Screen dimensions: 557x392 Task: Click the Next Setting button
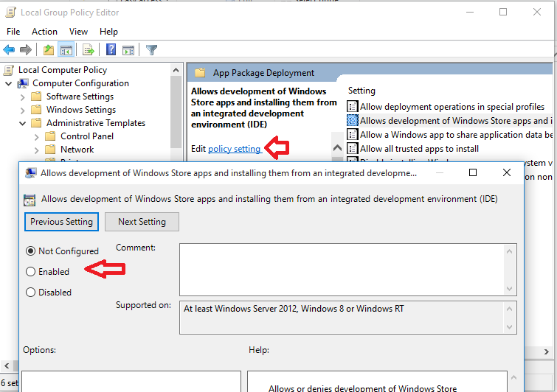pyautogui.click(x=142, y=222)
